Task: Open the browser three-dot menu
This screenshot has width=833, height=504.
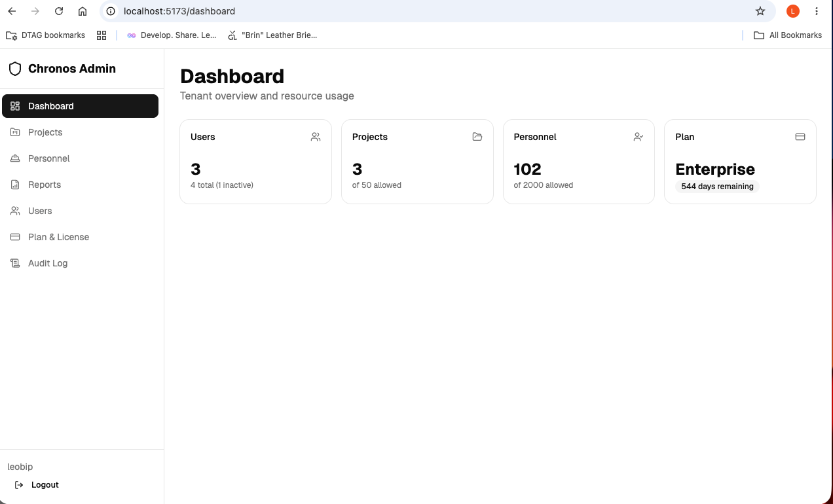Action: (817, 11)
